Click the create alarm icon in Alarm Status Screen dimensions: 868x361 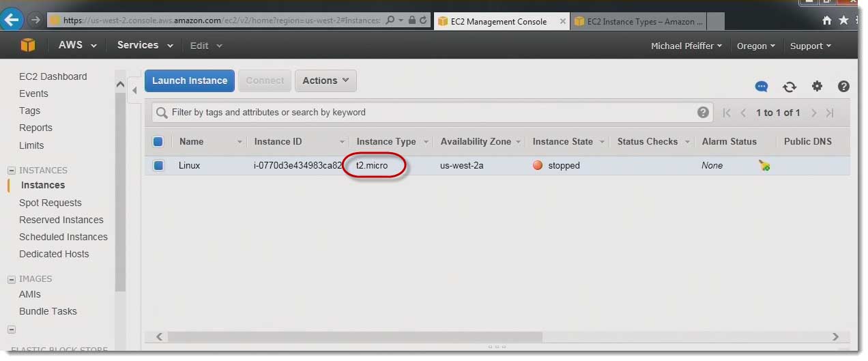tap(764, 165)
